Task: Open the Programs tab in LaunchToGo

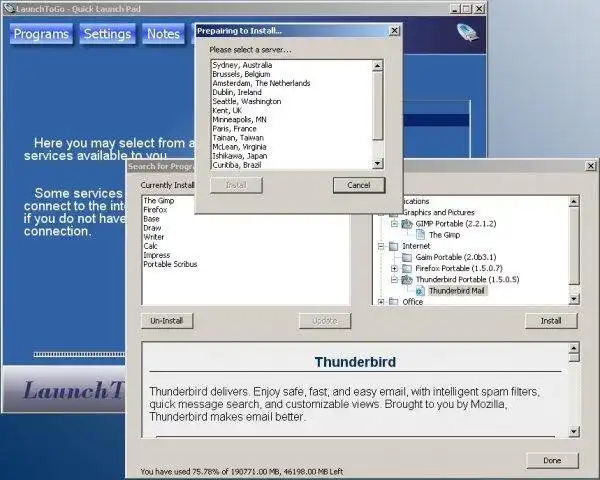Action: point(41,34)
